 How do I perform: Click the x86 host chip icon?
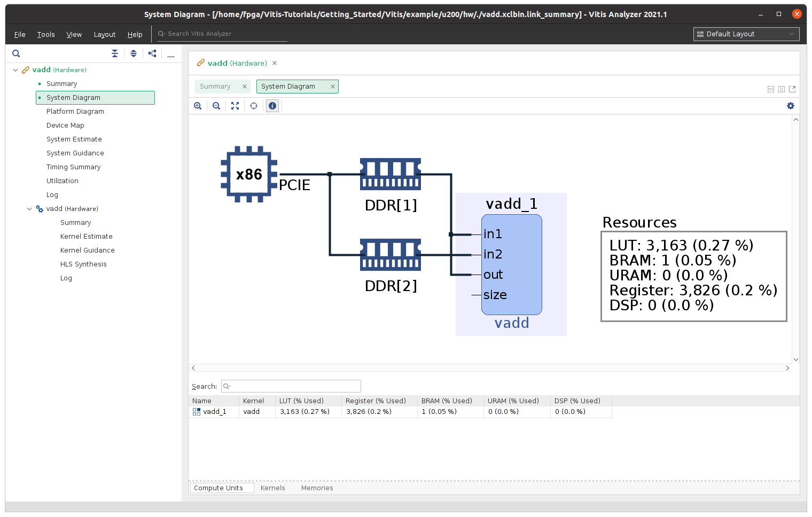coord(249,174)
